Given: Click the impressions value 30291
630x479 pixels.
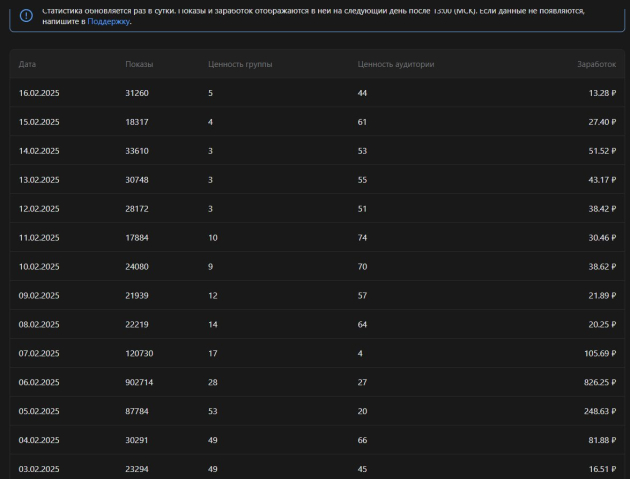Looking at the screenshot, I should click(137, 440).
